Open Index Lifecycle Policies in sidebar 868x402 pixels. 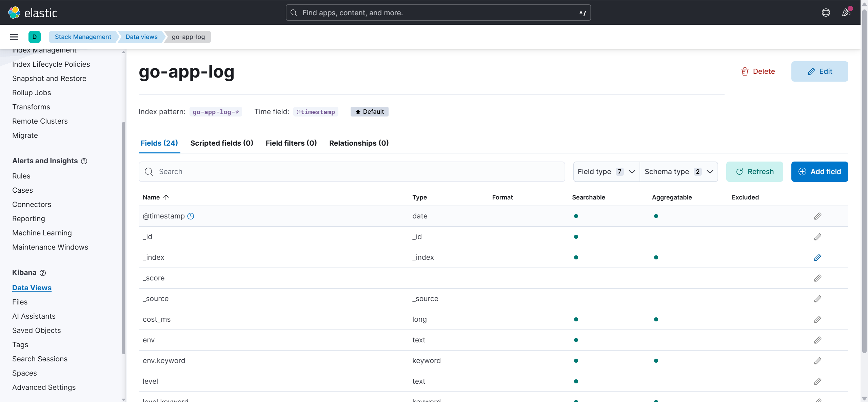coord(51,64)
